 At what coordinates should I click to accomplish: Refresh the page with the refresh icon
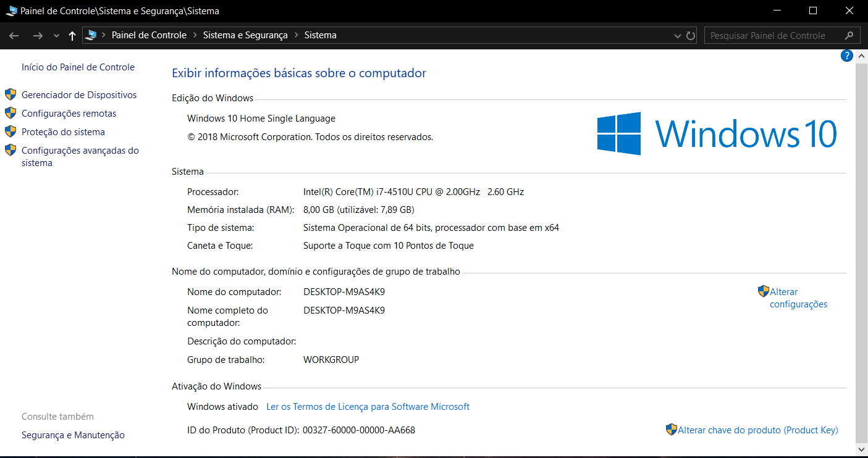point(691,36)
